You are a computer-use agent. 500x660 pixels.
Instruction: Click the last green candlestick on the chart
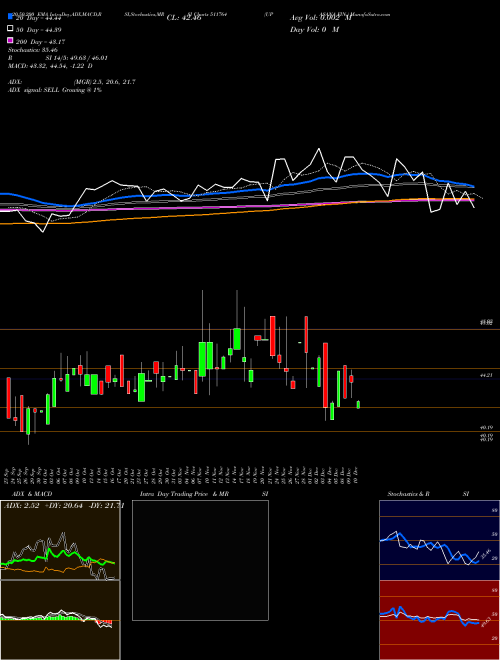(x=358, y=405)
